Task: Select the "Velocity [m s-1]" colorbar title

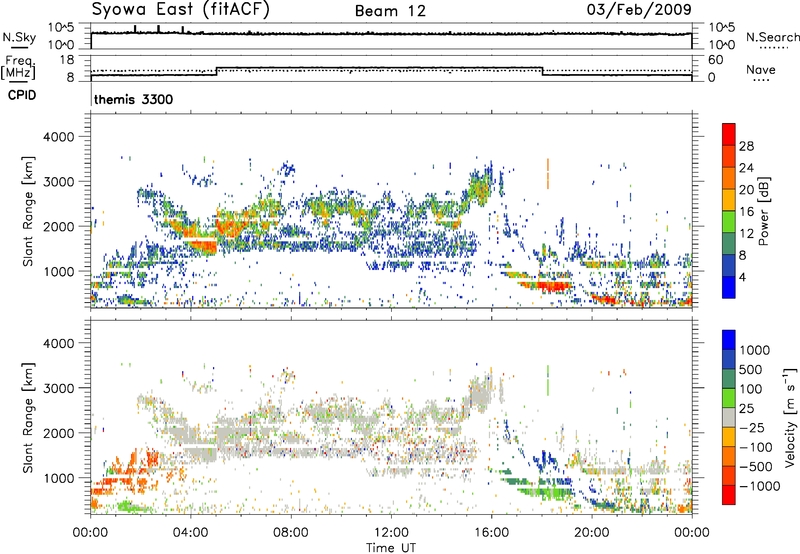Action: [x=791, y=417]
